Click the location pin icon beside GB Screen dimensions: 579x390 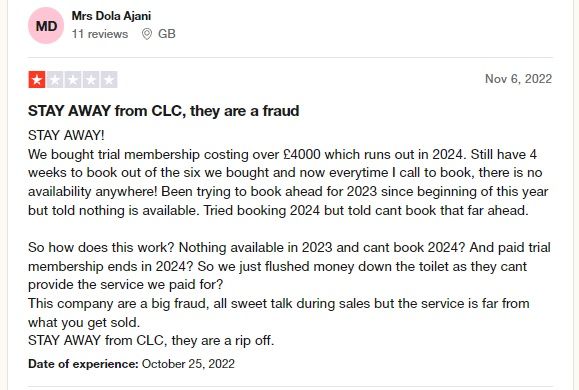point(147,34)
